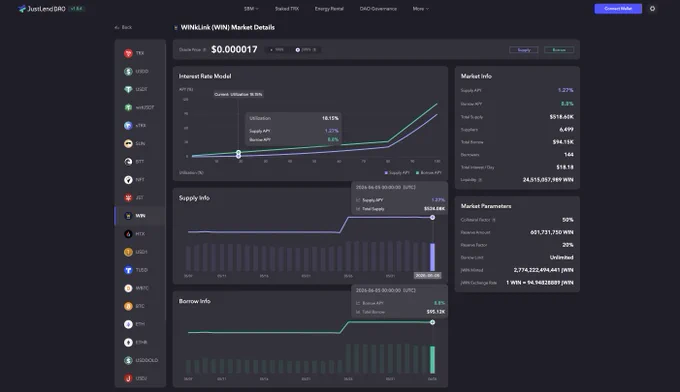The width and height of the screenshot is (680, 392).
Task: Click highlighted purple bar in Supply Info
Action: pyautogui.click(x=432, y=257)
